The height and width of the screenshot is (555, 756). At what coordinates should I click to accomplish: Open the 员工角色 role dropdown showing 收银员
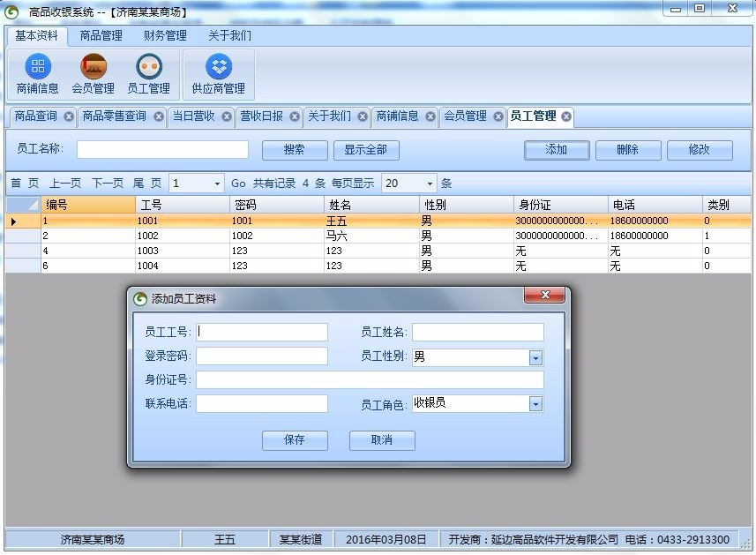[535, 403]
